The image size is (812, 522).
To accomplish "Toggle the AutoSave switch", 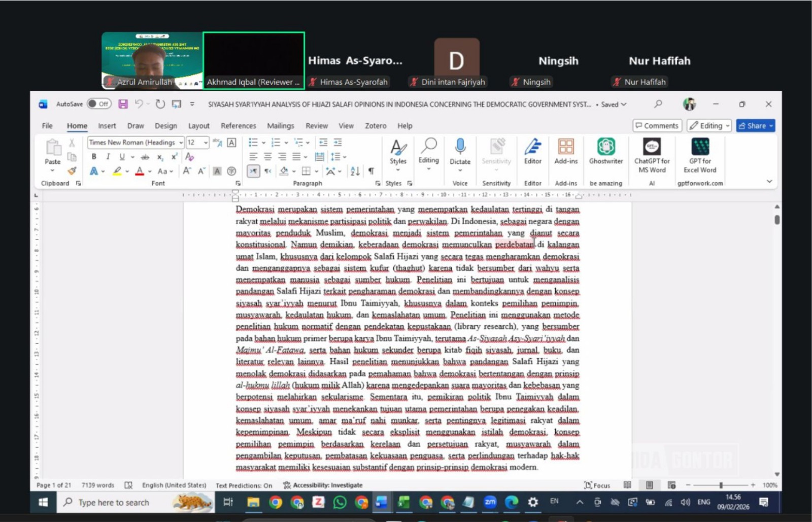I will coord(98,104).
